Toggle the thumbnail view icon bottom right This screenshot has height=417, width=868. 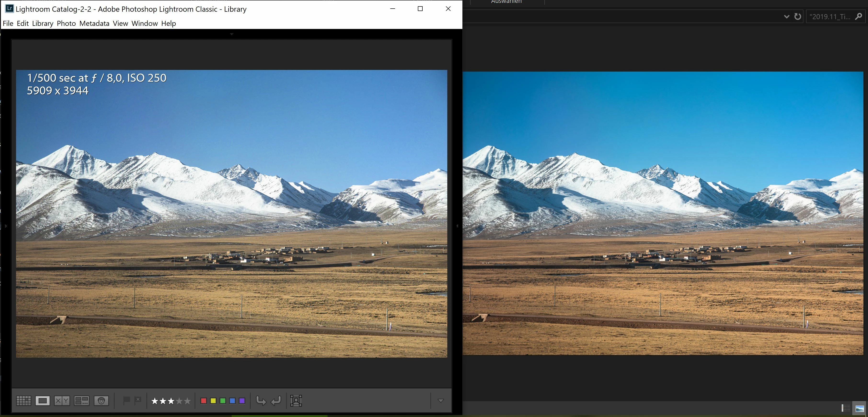coord(860,409)
